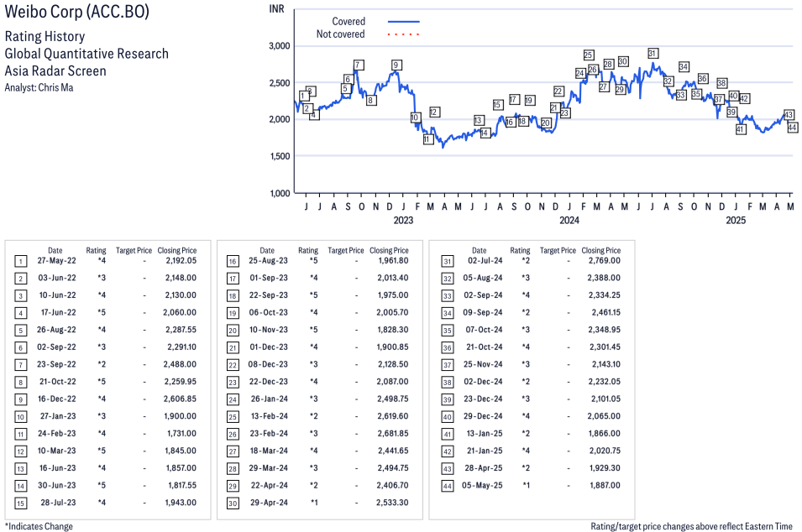Click closing price 2,533.30
802x532 pixels.
pyautogui.click(x=392, y=503)
